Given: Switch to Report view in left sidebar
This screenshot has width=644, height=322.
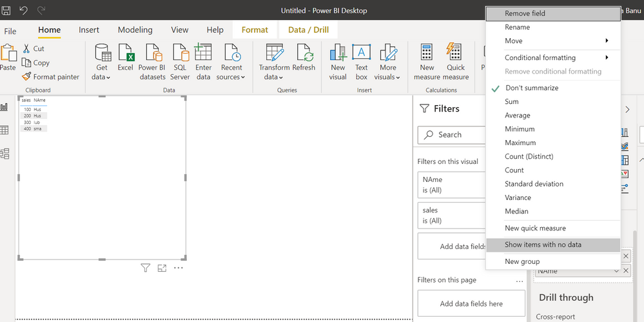Looking at the screenshot, I should 5,107.
